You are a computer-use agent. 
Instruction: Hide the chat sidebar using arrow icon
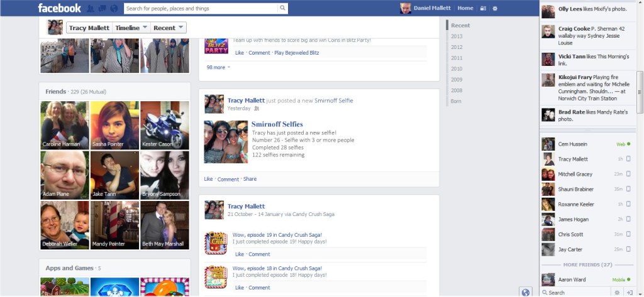[x=630, y=292]
